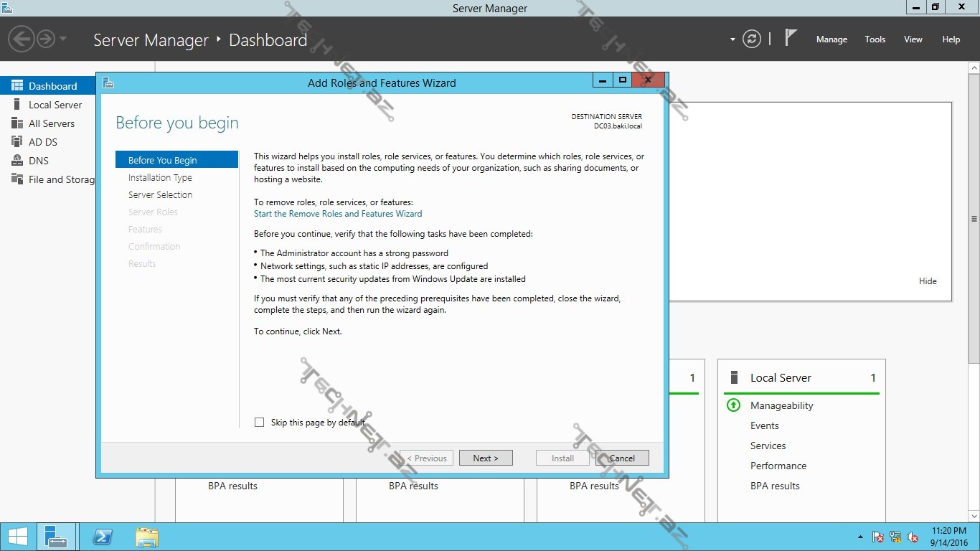Open the Tools menu
The width and height of the screenshot is (980, 551).
pos(875,39)
